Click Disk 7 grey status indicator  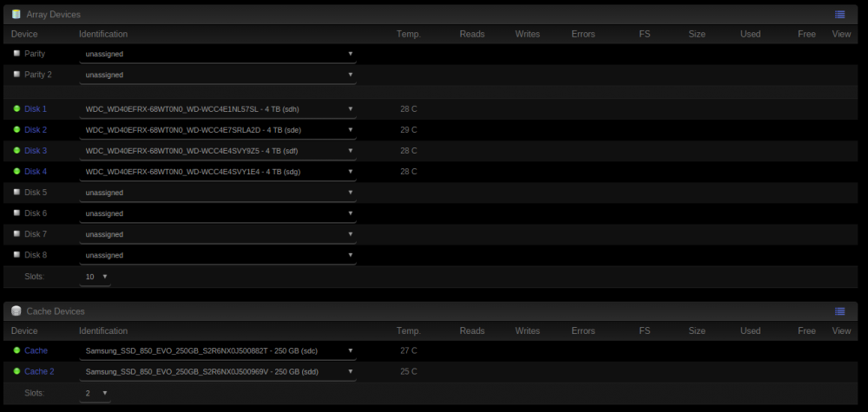[x=16, y=234]
